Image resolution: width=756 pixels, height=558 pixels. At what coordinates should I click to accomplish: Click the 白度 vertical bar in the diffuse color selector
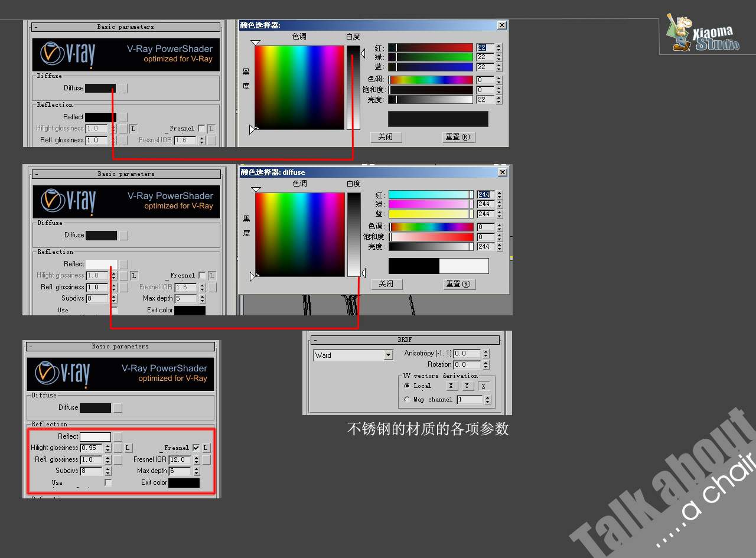(x=354, y=234)
